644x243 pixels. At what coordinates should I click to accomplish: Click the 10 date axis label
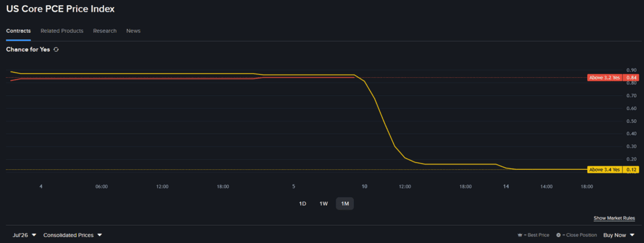click(x=364, y=186)
